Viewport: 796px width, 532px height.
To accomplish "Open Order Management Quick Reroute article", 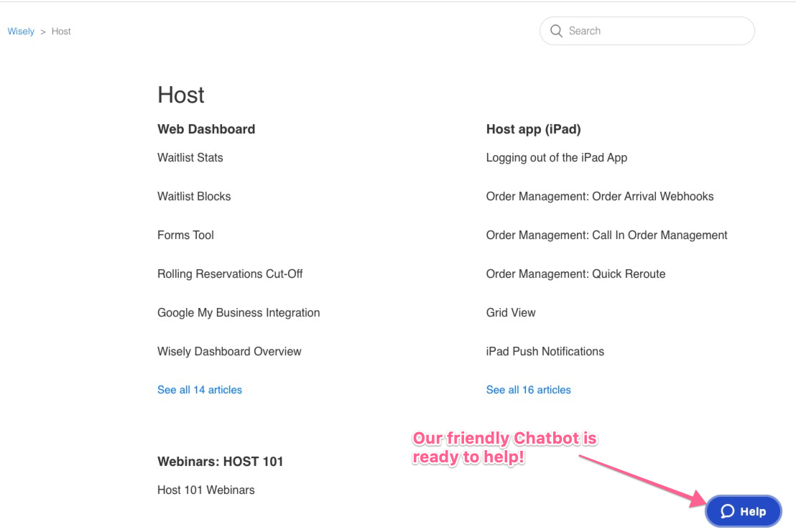I will (575, 274).
